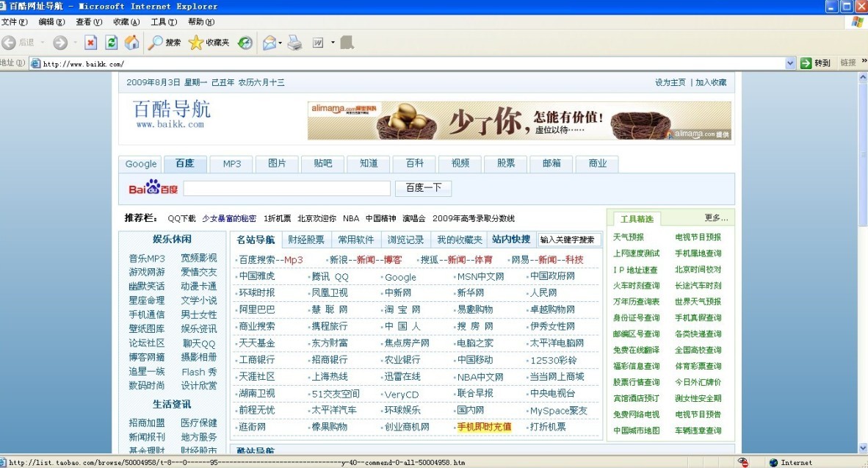Viewport: 868px width, 468px height.
Task: Click the popup blocker icon in status bar
Action: click(743, 462)
